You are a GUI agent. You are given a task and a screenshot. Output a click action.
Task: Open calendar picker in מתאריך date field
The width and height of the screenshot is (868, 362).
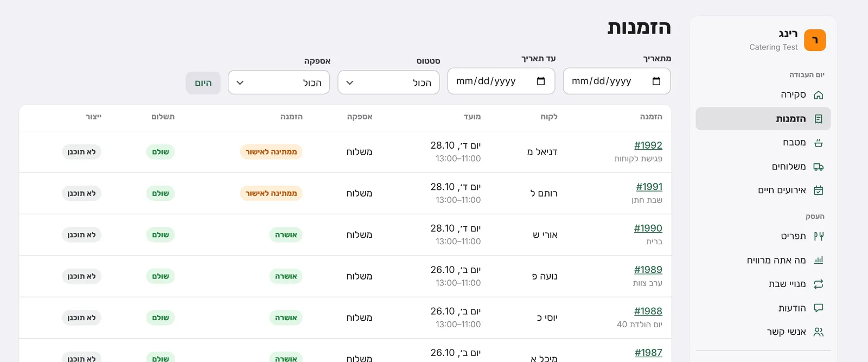656,81
